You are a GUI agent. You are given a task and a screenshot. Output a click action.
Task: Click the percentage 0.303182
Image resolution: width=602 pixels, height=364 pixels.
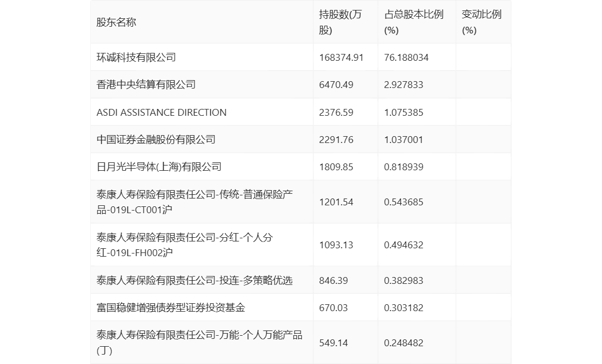(403, 307)
